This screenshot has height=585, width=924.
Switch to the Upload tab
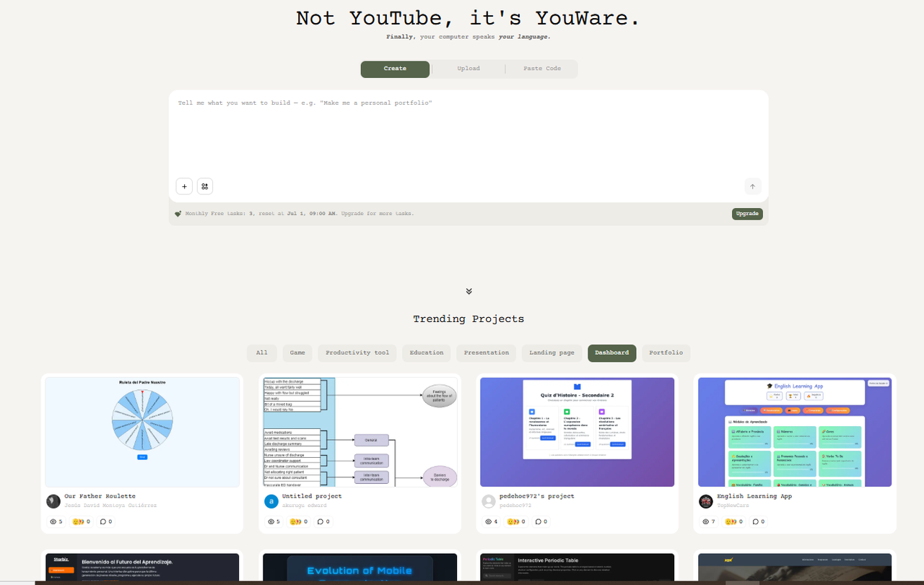tap(468, 69)
